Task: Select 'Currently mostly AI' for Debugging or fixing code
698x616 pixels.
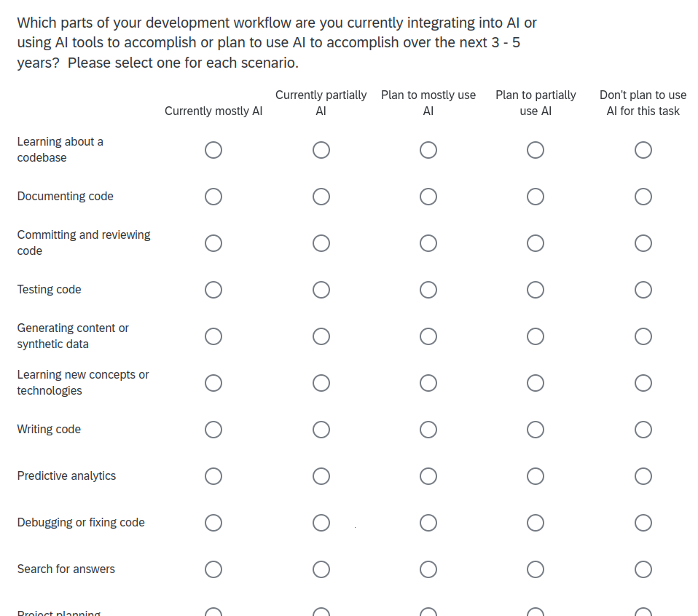Action: [x=213, y=523]
